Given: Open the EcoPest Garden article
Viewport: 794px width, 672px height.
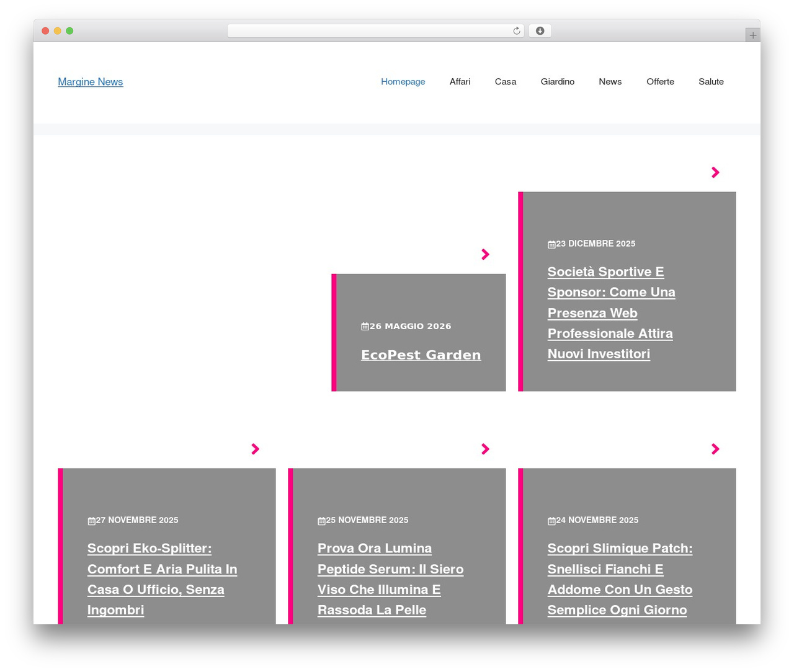Looking at the screenshot, I should click(421, 355).
